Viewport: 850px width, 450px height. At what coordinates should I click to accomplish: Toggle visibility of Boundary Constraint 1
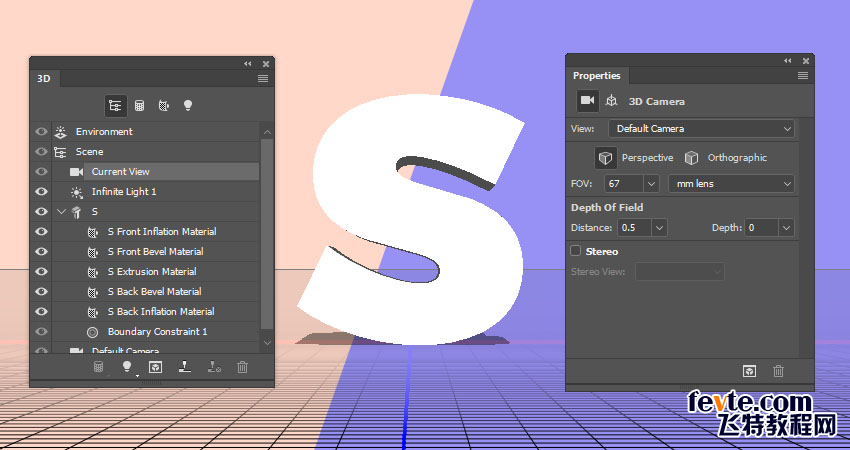coord(41,332)
